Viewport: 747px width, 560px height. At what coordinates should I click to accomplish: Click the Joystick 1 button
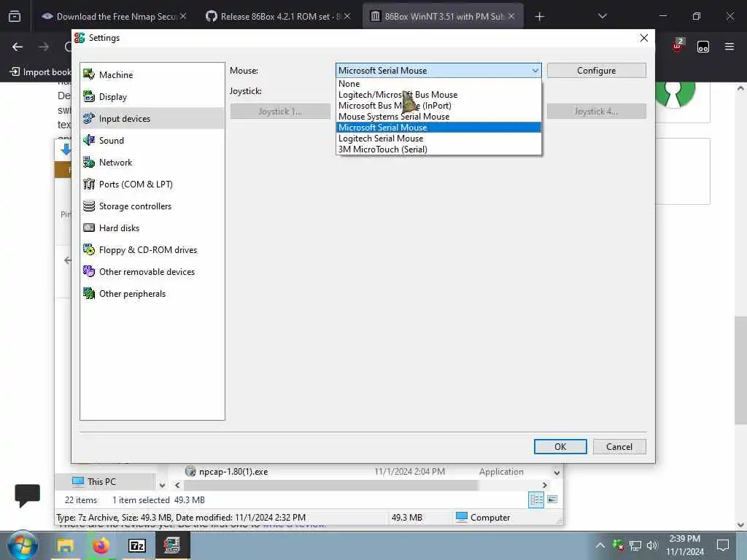tap(280, 112)
